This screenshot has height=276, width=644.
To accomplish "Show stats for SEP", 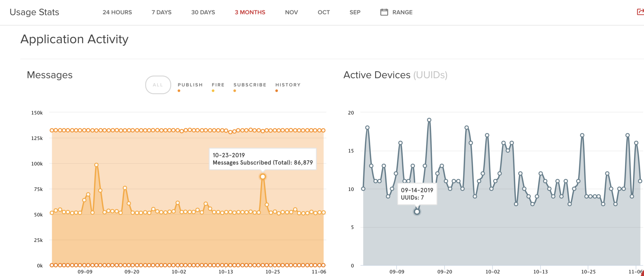I will click(355, 12).
